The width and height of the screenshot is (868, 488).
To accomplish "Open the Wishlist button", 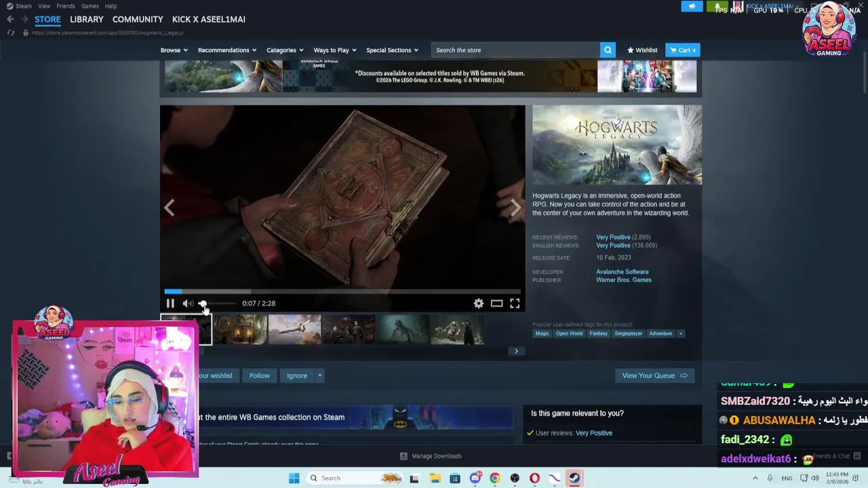I will [x=642, y=50].
